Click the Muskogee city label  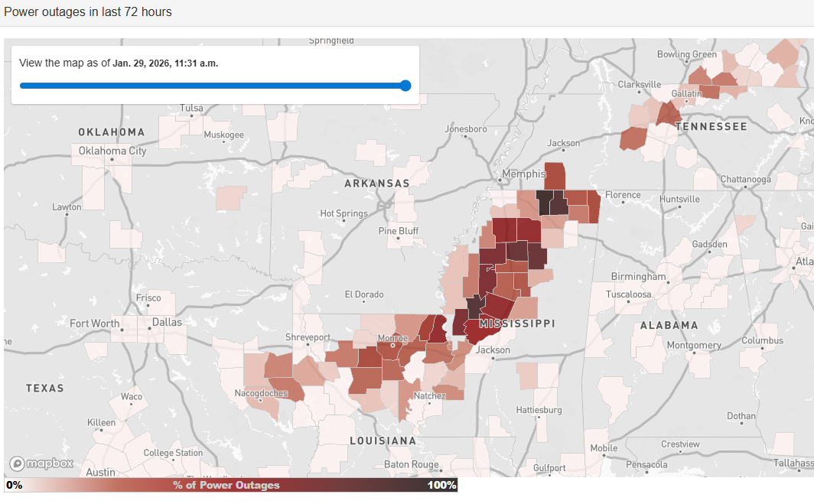[223, 135]
